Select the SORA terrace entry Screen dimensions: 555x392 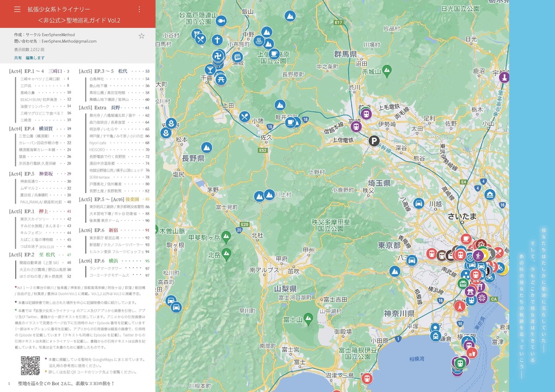(x=119, y=177)
